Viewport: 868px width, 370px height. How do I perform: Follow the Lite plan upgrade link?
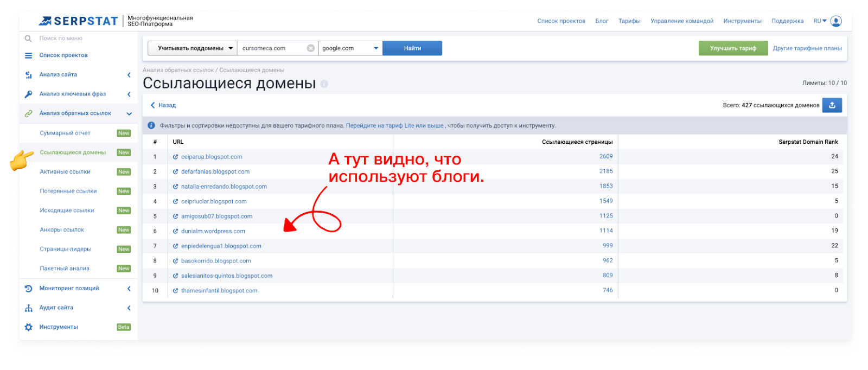(394, 126)
